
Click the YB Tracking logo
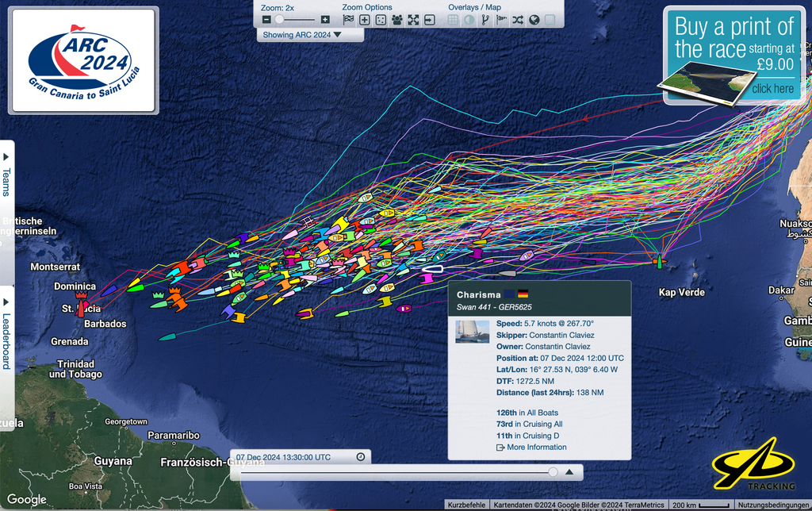click(x=754, y=464)
